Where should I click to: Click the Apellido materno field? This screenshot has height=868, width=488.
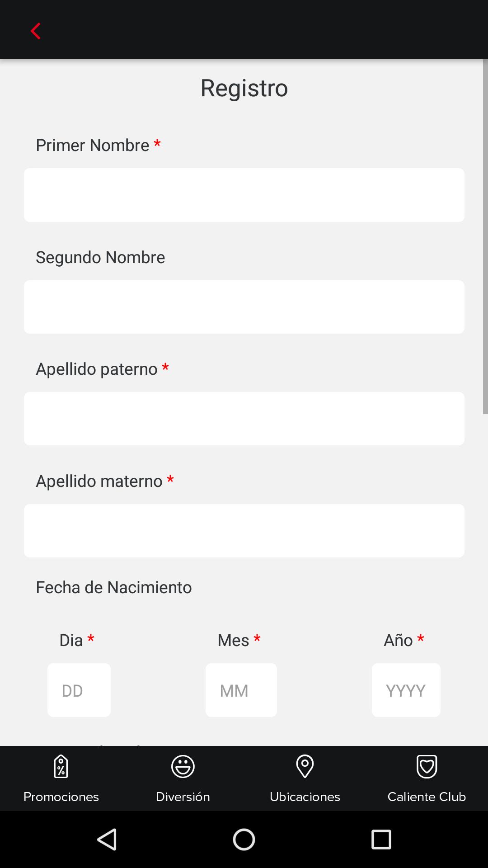pos(244,531)
